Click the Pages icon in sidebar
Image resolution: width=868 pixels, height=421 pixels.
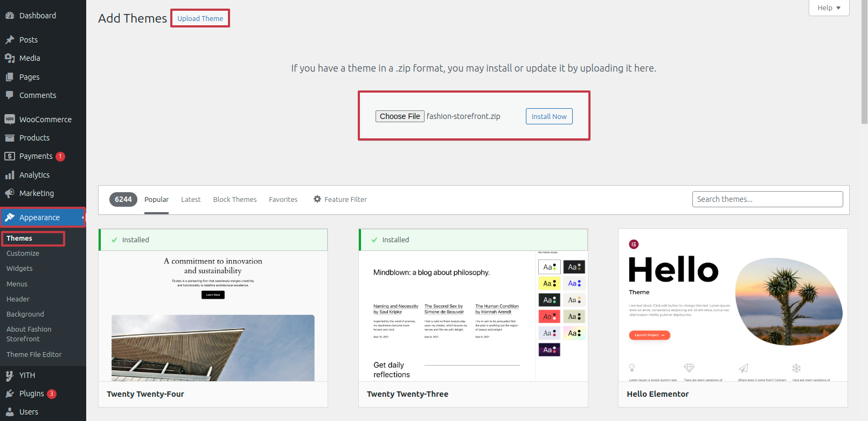(10, 77)
